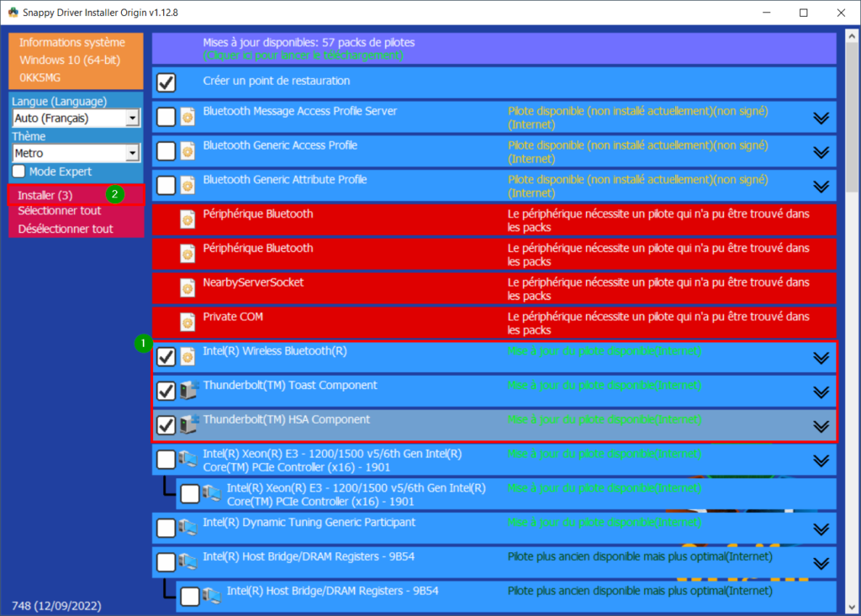Uncheck Créer un point de restauration
The image size is (861, 616).
(x=166, y=83)
